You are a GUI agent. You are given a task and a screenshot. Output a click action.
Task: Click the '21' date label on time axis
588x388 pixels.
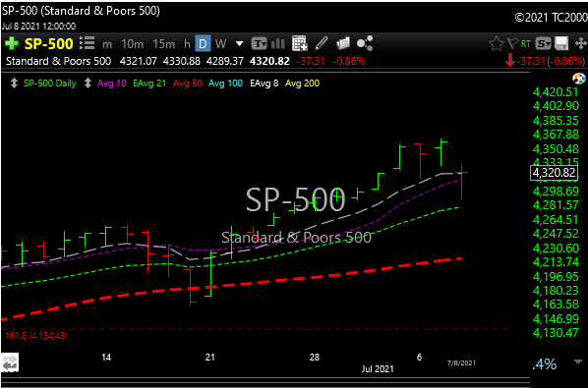point(210,357)
